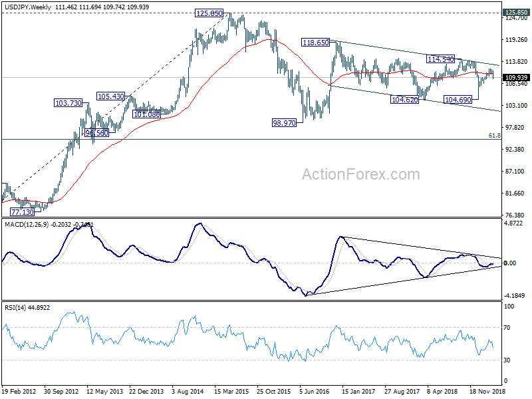Select the 18 Nov 2018 date marker
The width and height of the screenshot is (532, 399).
[x=487, y=391]
